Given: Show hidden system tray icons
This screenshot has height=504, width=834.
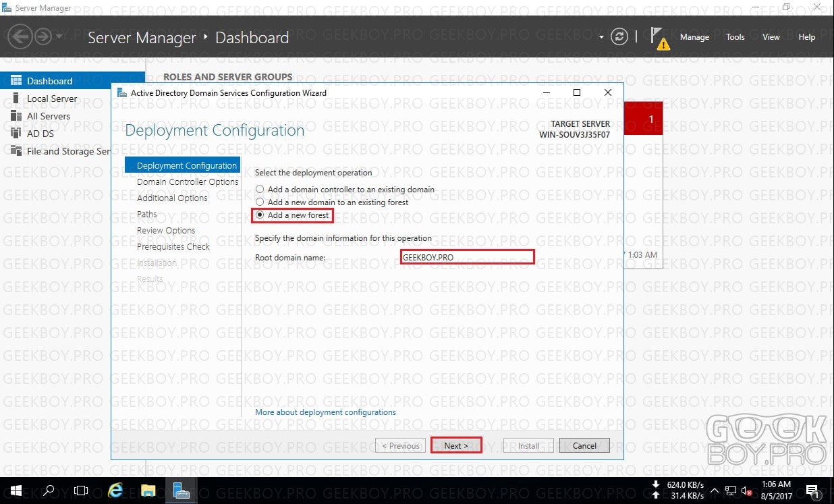Looking at the screenshot, I should [714, 491].
